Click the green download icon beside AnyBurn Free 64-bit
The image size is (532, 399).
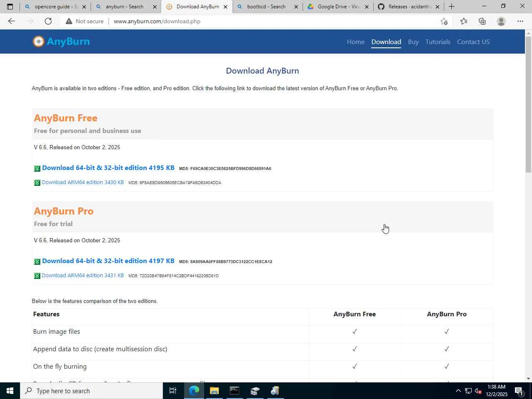[x=37, y=168]
